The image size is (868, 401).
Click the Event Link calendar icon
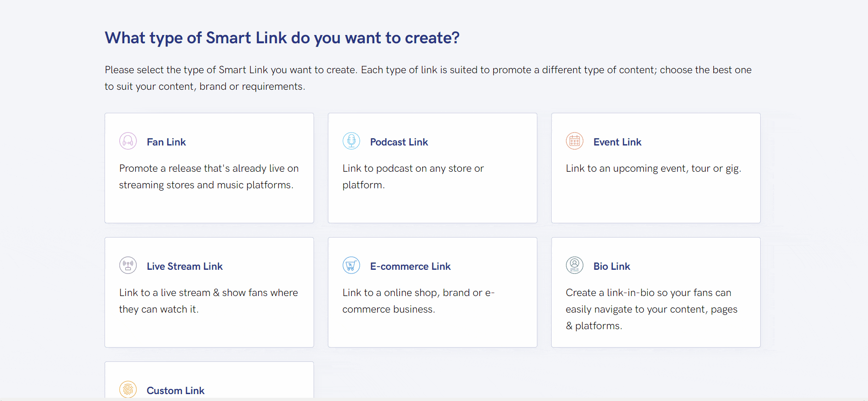[575, 141]
